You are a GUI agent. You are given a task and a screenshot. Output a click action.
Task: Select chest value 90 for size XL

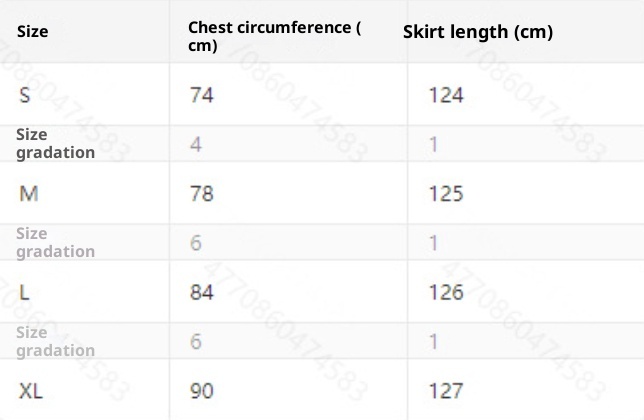[201, 390]
